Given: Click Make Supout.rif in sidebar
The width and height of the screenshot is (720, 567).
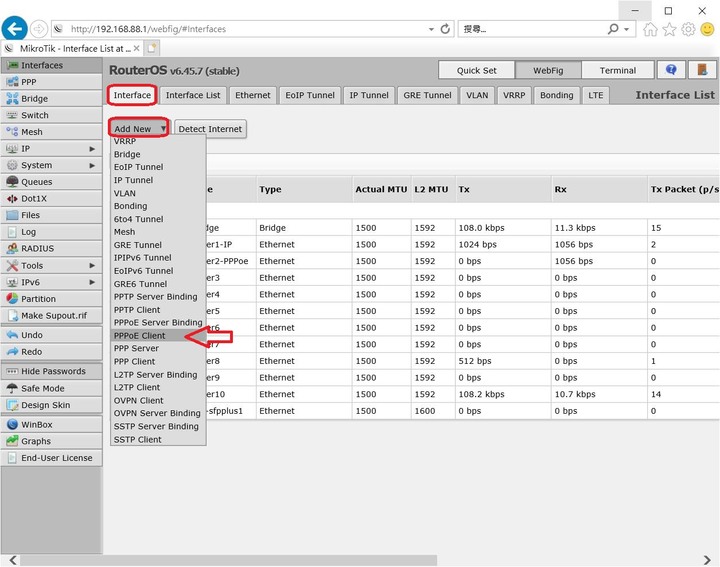Looking at the screenshot, I should coord(51,315).
